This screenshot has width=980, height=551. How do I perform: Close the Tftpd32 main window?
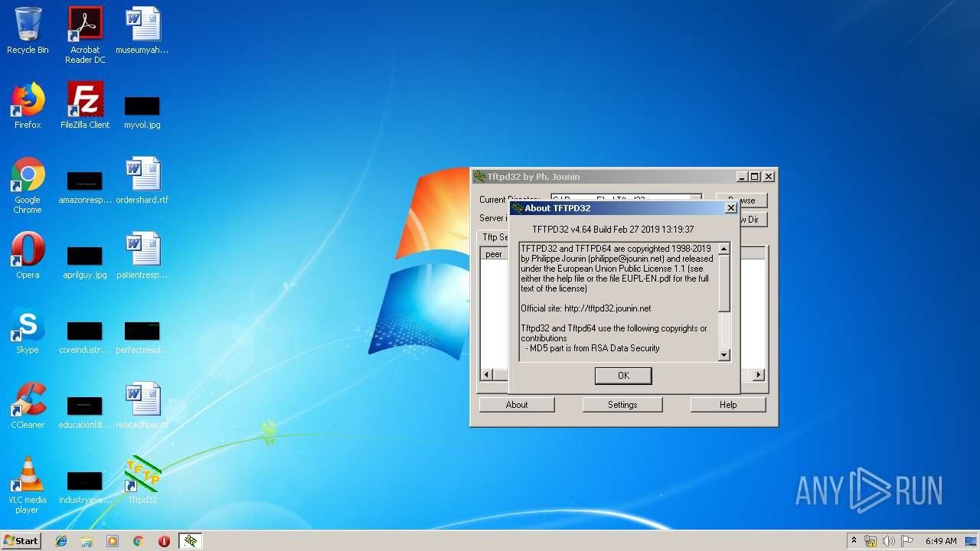769,177
